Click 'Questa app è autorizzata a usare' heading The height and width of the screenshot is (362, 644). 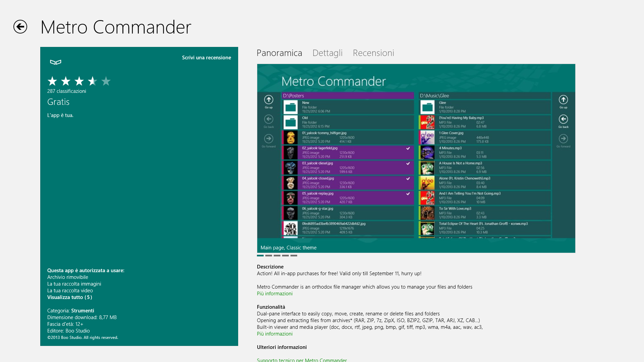click(x=86, y=270)
